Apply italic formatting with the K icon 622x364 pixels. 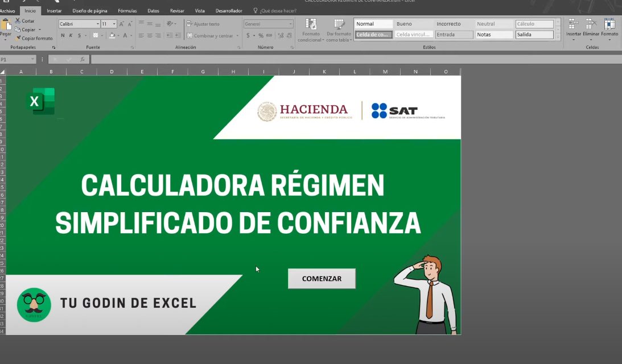[x=71, y=35]
